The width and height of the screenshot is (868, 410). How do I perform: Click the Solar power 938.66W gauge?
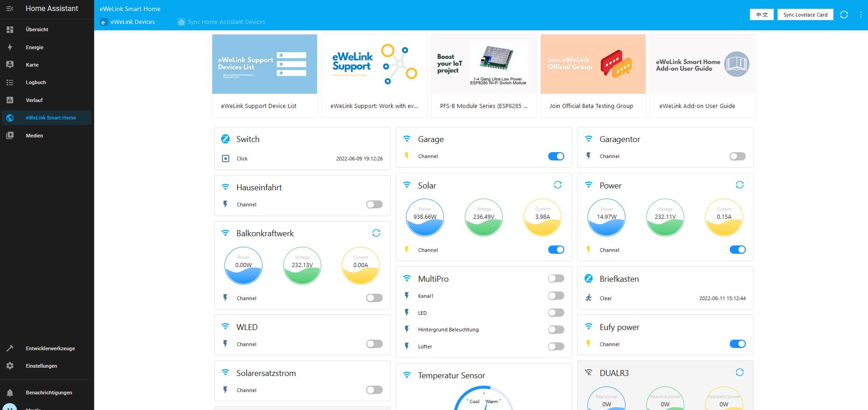[x=425, y=217]
